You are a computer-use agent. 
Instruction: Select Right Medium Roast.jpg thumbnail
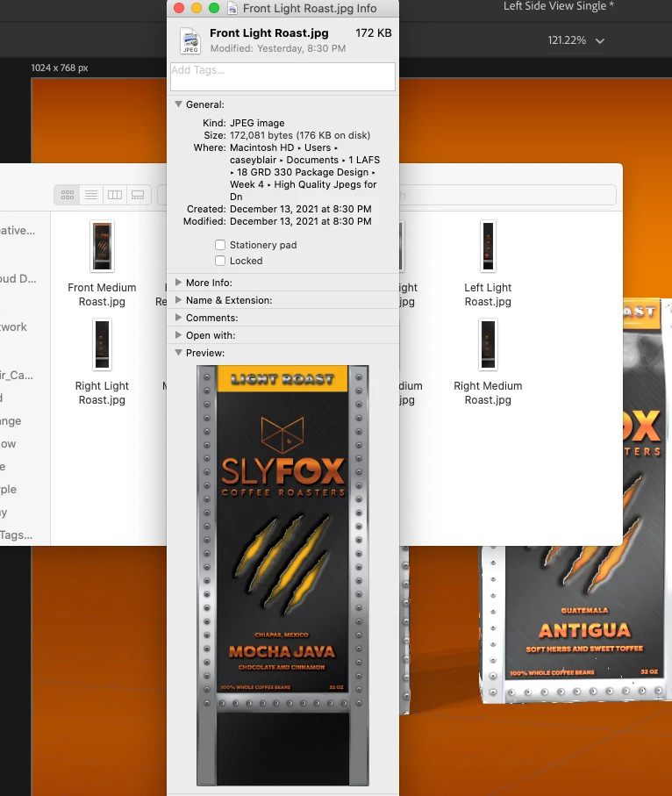[489, 345]
